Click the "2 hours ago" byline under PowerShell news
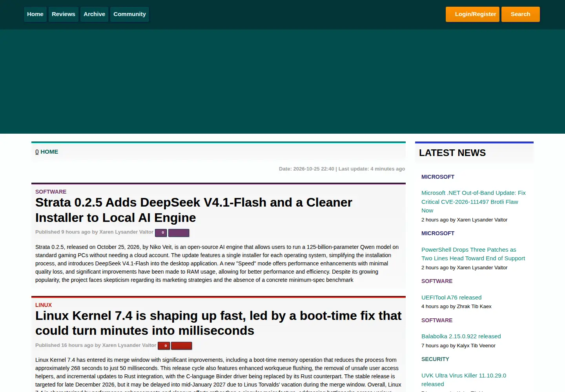 [x=464, y=268]
